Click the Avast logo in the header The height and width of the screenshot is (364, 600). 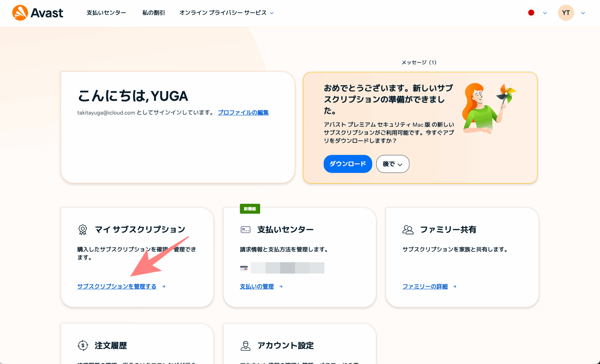[38, 13]
